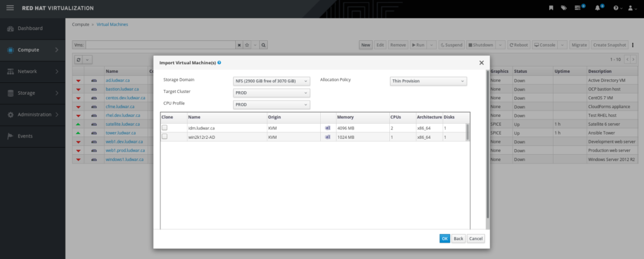644x259 pixels.
Task: Open the help question mark menu
Action: coord(617,8)
